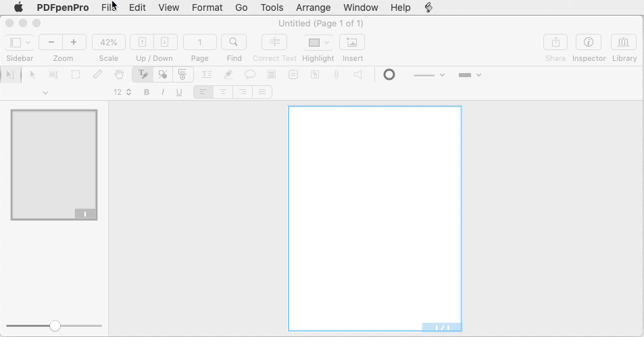644x337 pixels.
Task: Click the Find magnifier icon
Action: (x=233, y=42)
